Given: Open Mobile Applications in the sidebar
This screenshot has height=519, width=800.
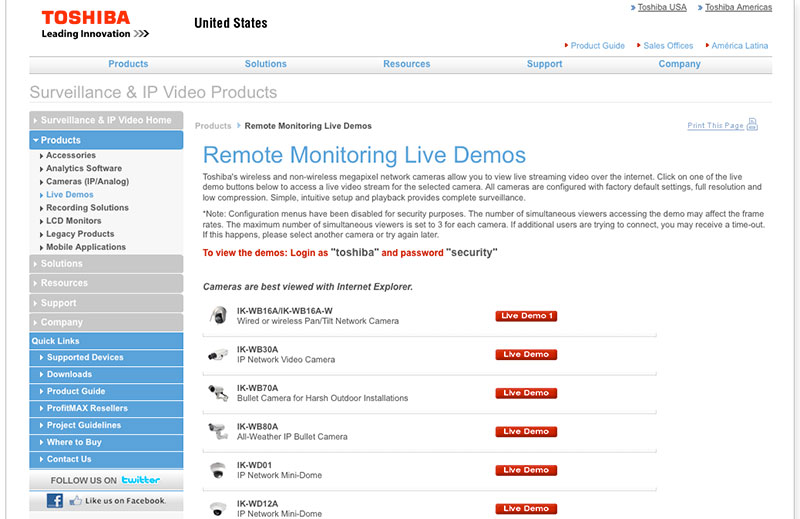Looking at the screenshot, I should tap(86, 247).
